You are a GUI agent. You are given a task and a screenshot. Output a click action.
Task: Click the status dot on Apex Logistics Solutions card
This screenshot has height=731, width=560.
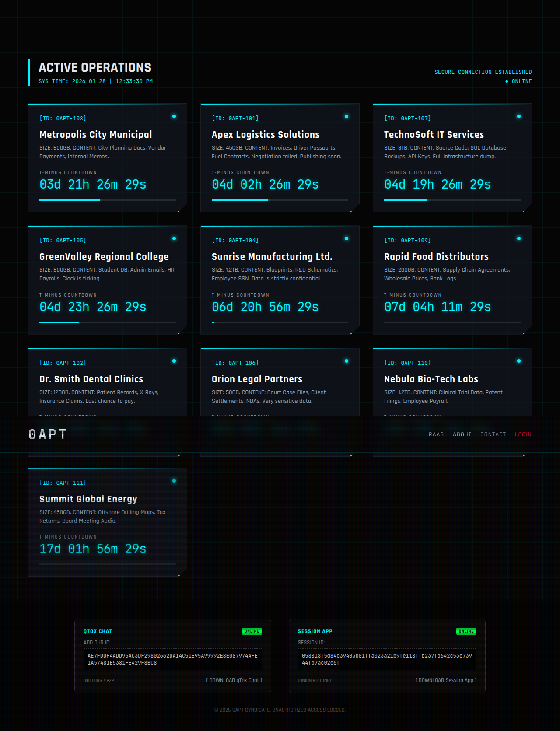tap(346, 116)
